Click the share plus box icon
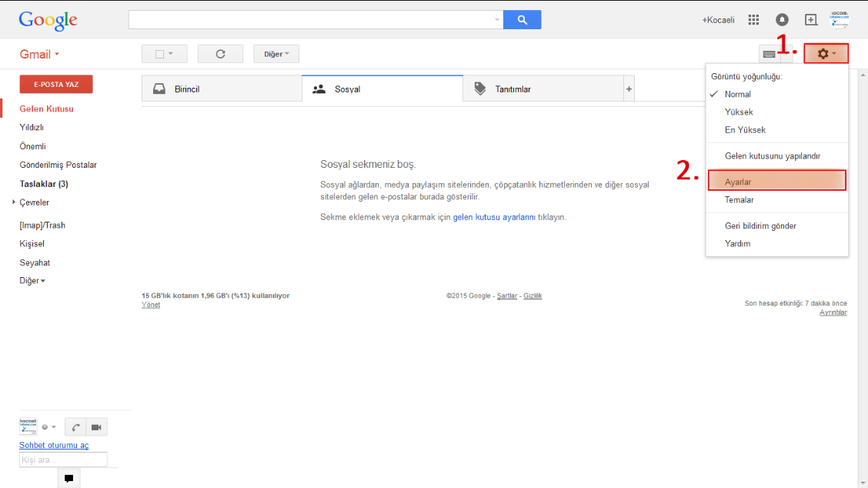Viewport: 868px width, 488px height. (x=810, y=20)
